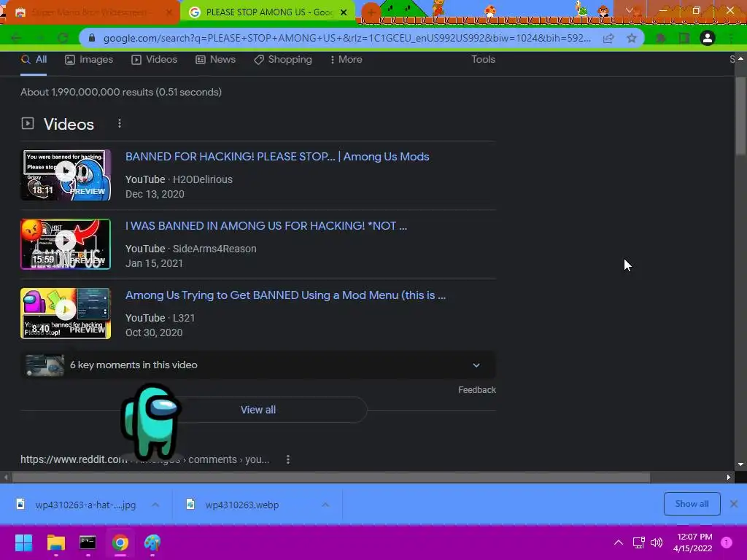Switch to the Super Mario Bros Widescreen tab
Image resolution: width=747 pixels, height=560 pixels.
click(90, 12)
